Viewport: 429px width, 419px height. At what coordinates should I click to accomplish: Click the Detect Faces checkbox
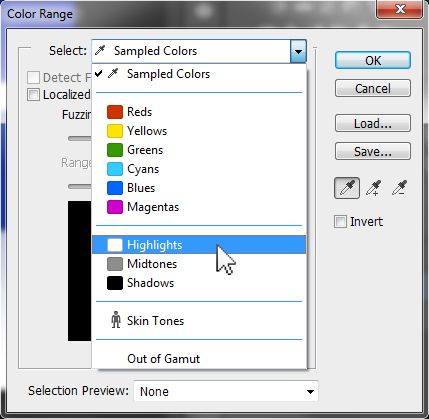(33, 78)
